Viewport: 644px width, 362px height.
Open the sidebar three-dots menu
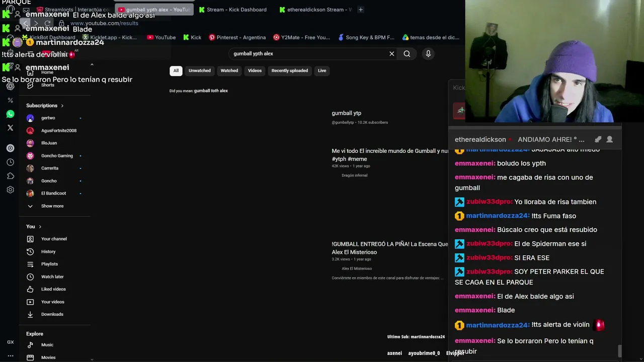coord(10,356)
